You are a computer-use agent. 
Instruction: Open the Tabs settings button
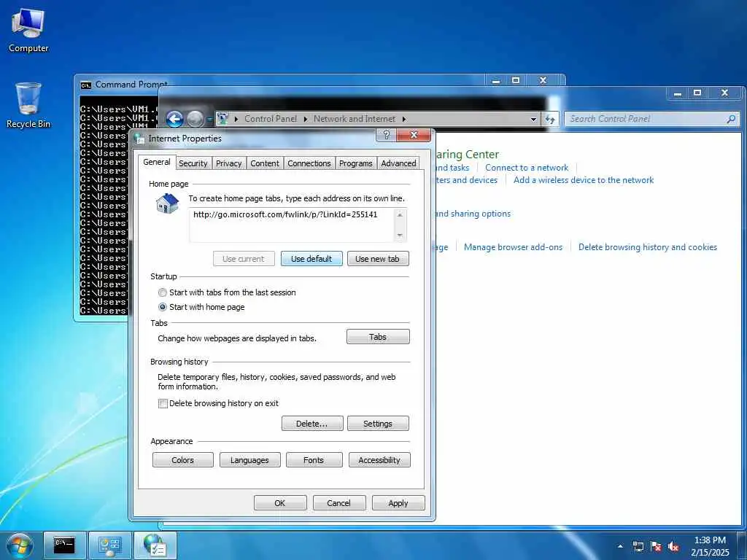378,337
